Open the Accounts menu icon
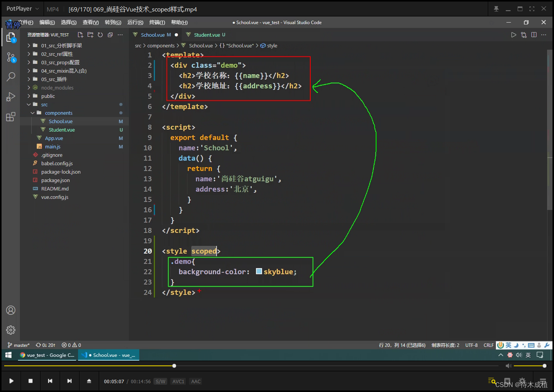This screenshot has height=392, width=554. tap(11, 310)
